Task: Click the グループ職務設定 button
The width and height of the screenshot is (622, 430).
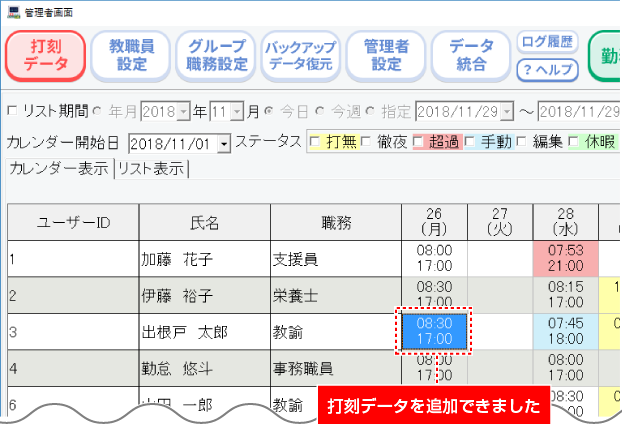Action: pos(215,56)
